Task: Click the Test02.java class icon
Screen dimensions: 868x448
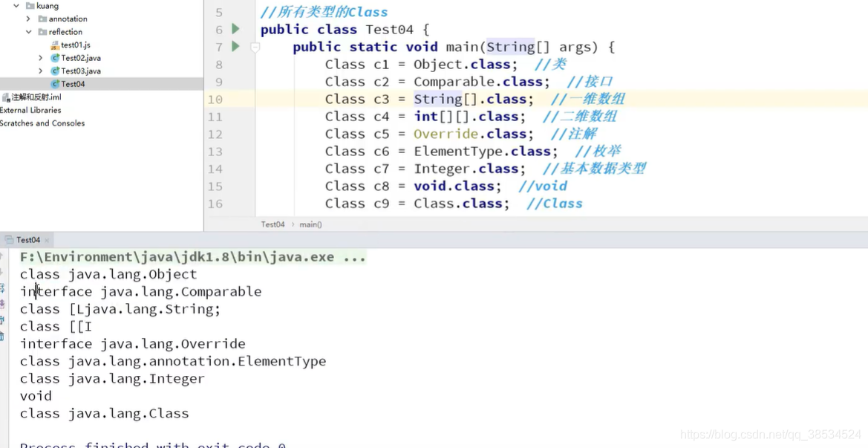Action: coord(55,58)
